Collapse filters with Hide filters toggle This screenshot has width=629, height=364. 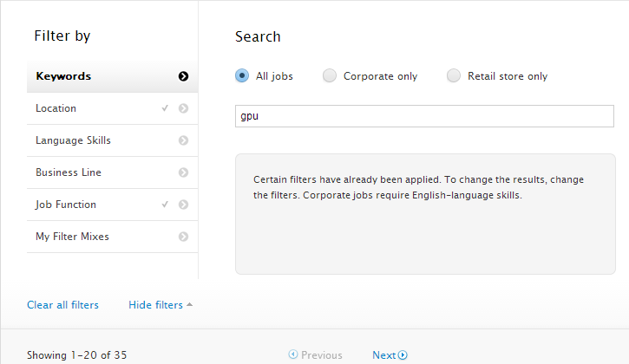tap(161, 305)
